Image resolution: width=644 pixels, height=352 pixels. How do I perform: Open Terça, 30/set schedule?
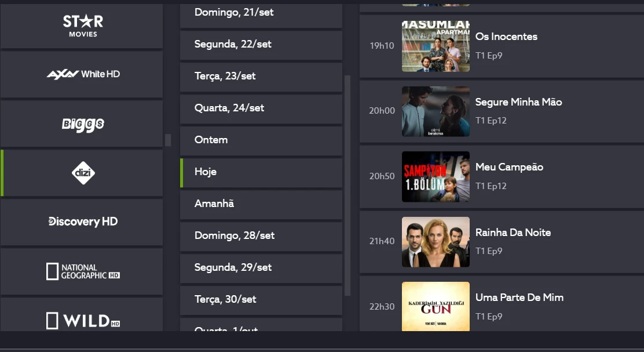pos(261,300)
